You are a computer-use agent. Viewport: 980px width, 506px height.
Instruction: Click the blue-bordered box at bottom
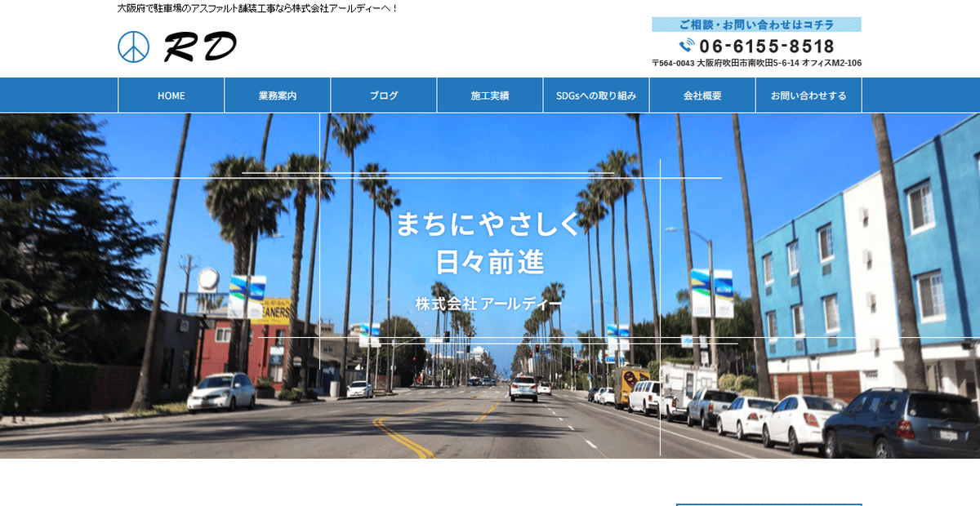768,504
